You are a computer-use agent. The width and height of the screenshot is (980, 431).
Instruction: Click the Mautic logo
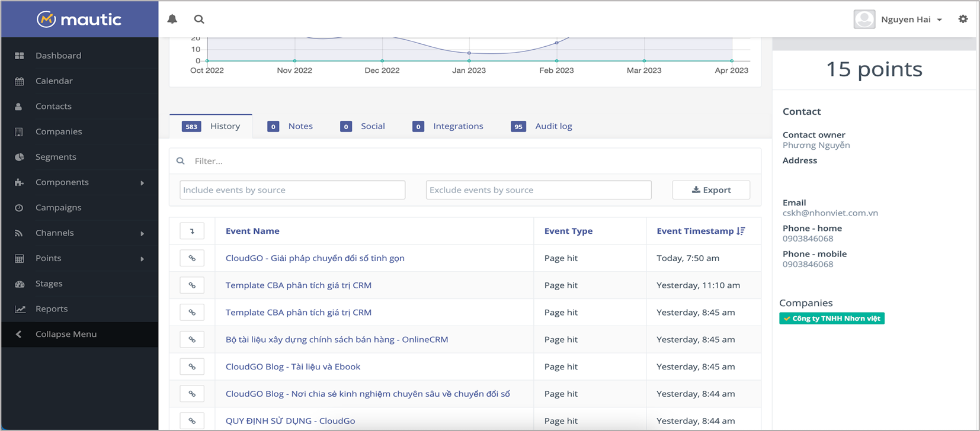(79, 20)
